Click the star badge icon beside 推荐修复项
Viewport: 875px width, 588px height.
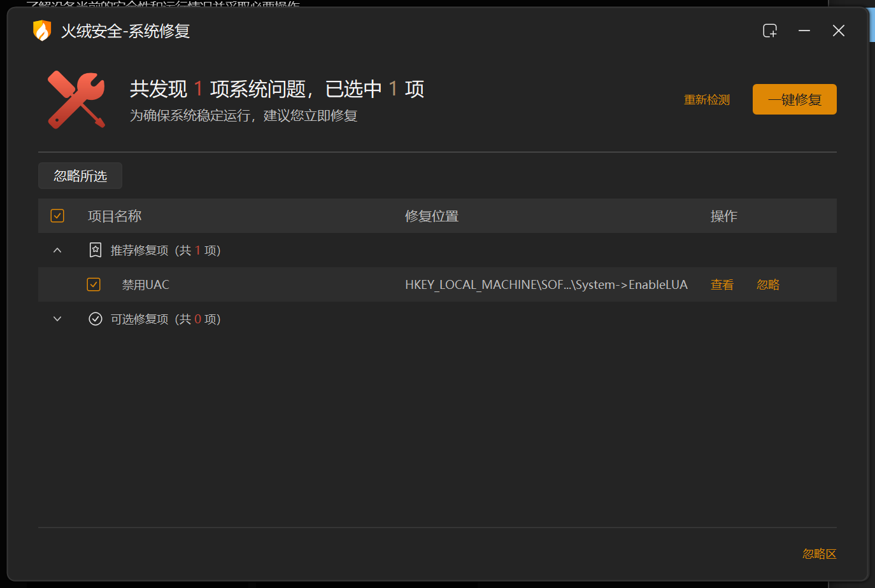point(95,249)
